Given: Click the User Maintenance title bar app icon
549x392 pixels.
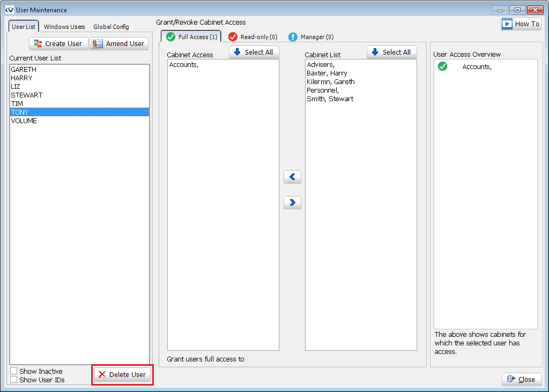Looking at the screenshot, I should click(x=10, y=10).
